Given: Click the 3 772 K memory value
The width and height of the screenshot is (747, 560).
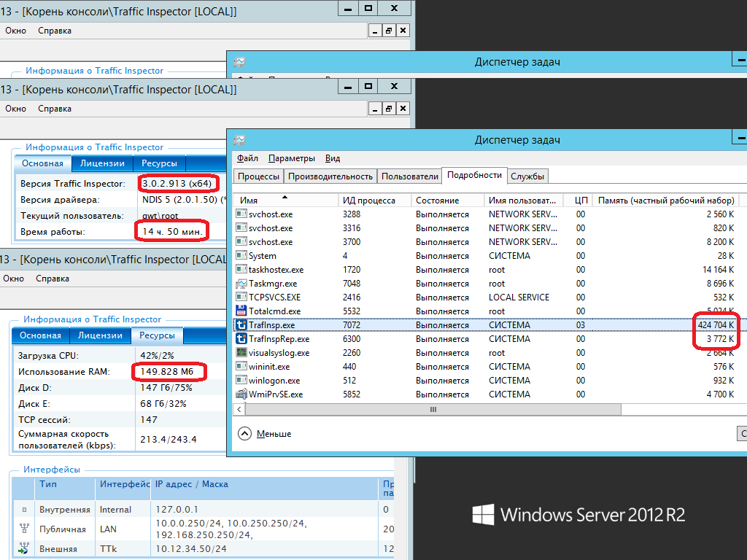Looking at the screenshot, I should (x=720, y=339).
